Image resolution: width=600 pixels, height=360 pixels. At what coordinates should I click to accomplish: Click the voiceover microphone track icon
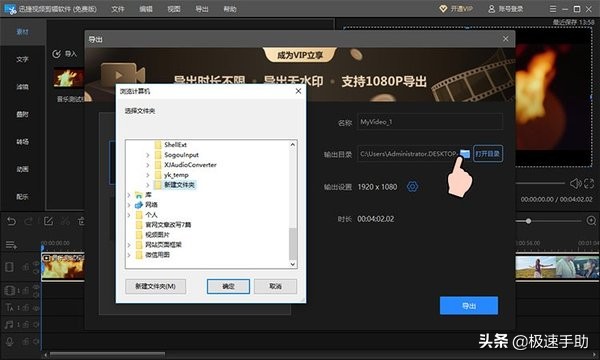pyautogui.click(x=10, y=342)
